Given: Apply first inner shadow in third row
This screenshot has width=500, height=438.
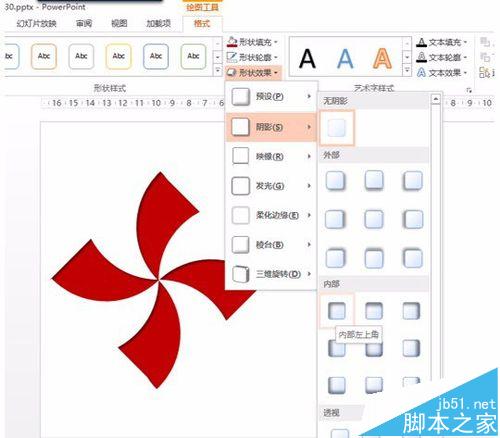Looking at the screenshot, I should (337, 385).
